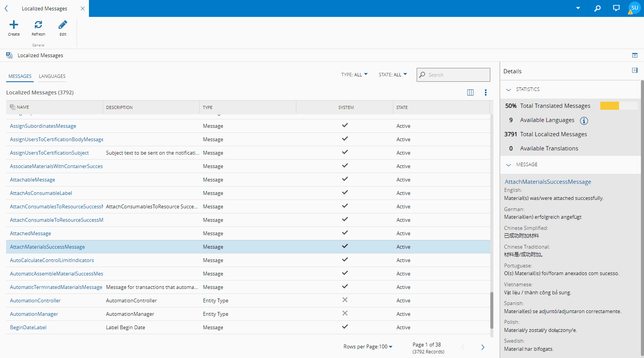The image size is (644, 358).
Task: Click the Available Languages info icon
Action: coord(584,121)
